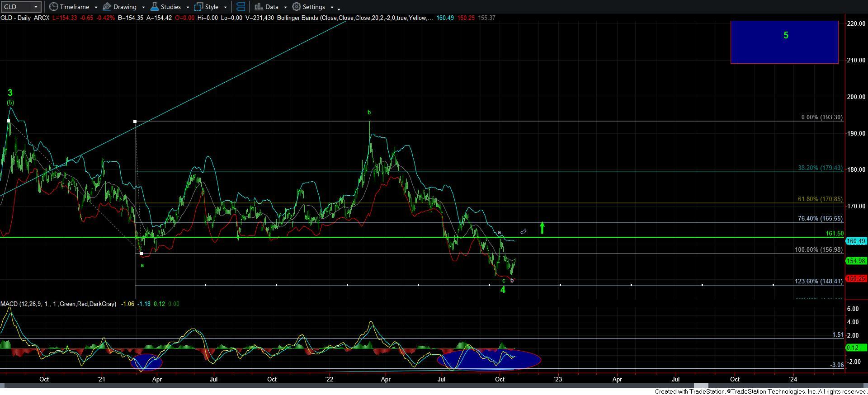The image size is (868, 395).
Task: Click the green b label at 2022 peak
Action: (x=369, y=113)
